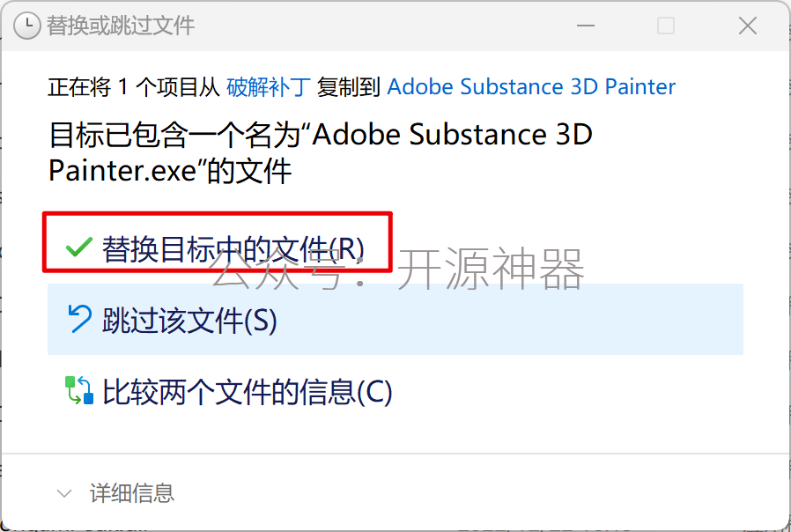Image resolution: width=791 pixels, height=532 pixels.
Task: Click the 开源神器 watermark text
Action: [491, 270]
